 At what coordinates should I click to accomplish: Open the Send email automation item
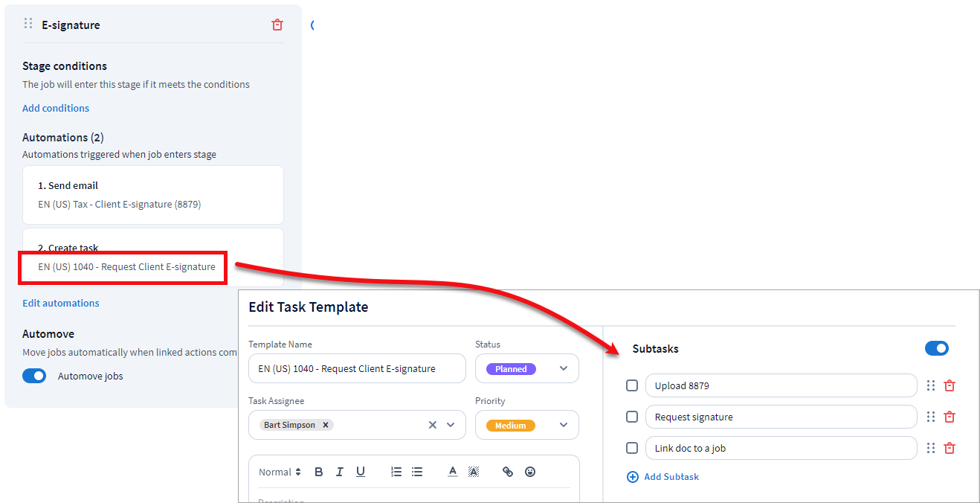tap(152, 195)
